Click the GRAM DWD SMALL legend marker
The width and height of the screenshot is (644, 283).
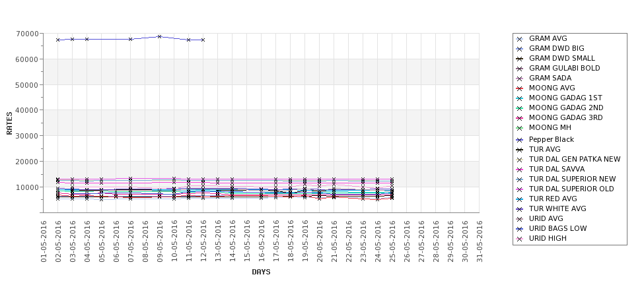point(520,59)
